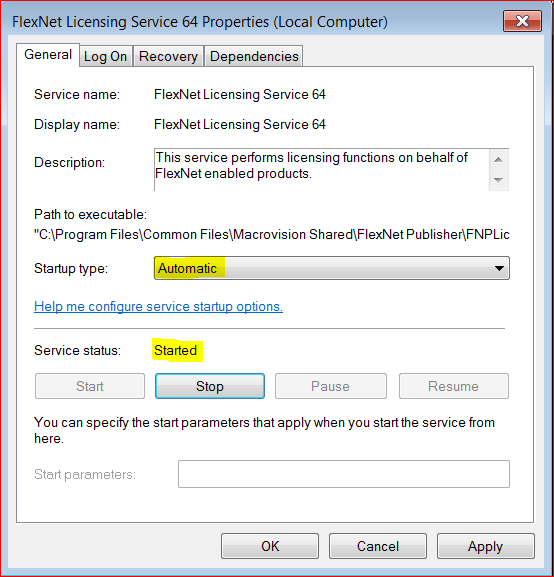Screen dimensions: 554x577
Task: Click the path to executable text
Action: pyautogui.click(x=272, y=234)
